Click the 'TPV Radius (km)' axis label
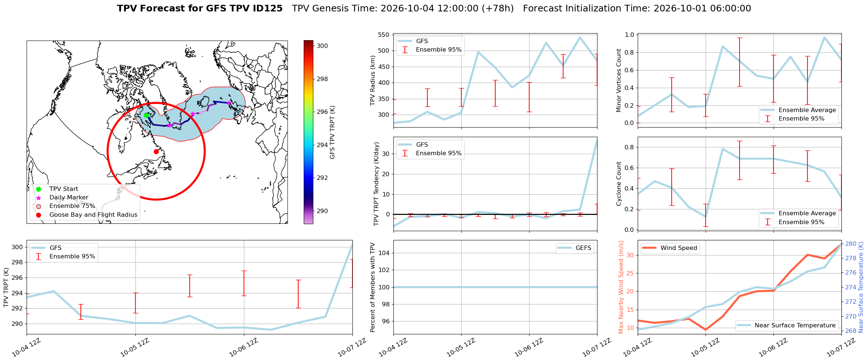The image size is (868, 362). (373, 80)
